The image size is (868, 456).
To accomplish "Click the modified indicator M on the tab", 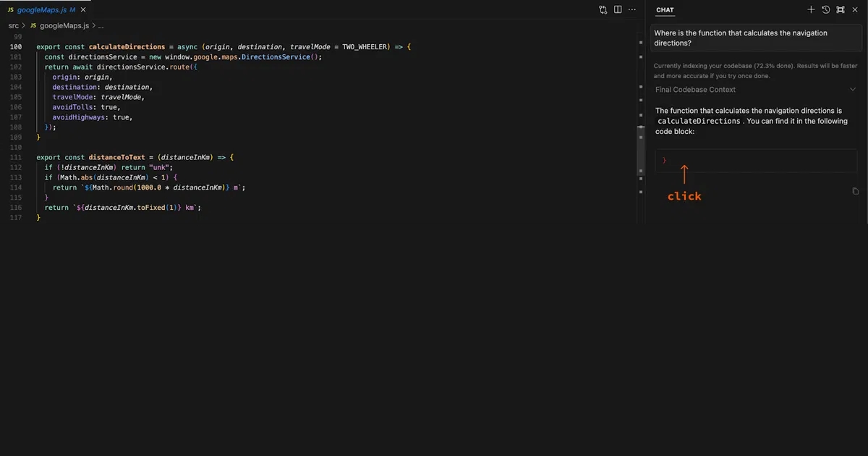I will pos(72,9).
